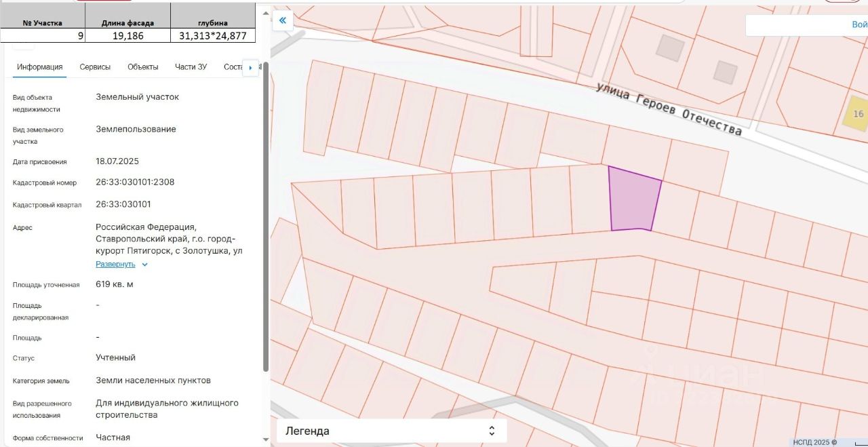Click the Землепользование value

click(x=136, y=129)
